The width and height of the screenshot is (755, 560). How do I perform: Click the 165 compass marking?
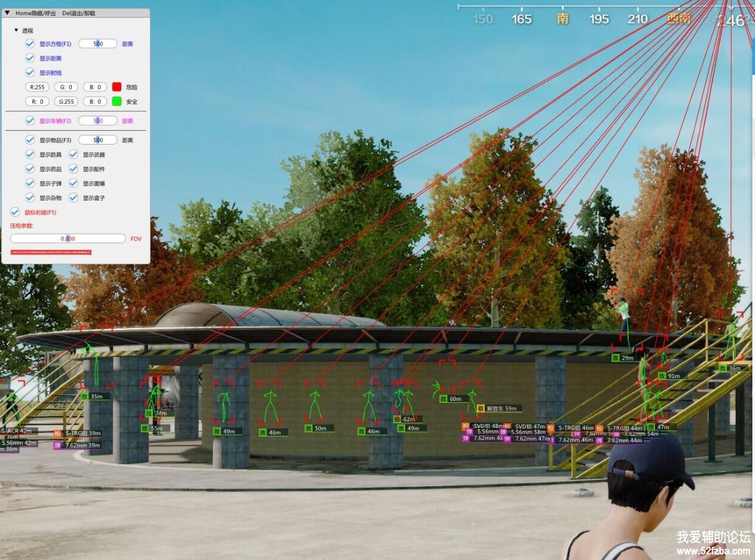point(522,19)
